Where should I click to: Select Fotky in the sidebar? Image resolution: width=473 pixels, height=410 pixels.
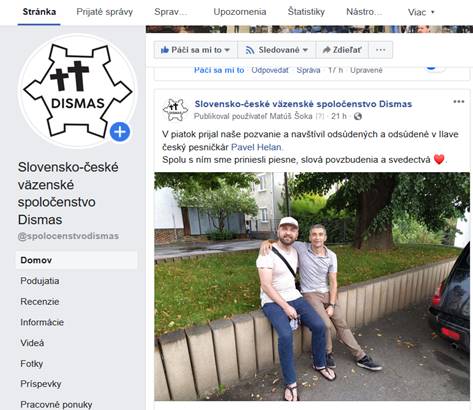32,364
